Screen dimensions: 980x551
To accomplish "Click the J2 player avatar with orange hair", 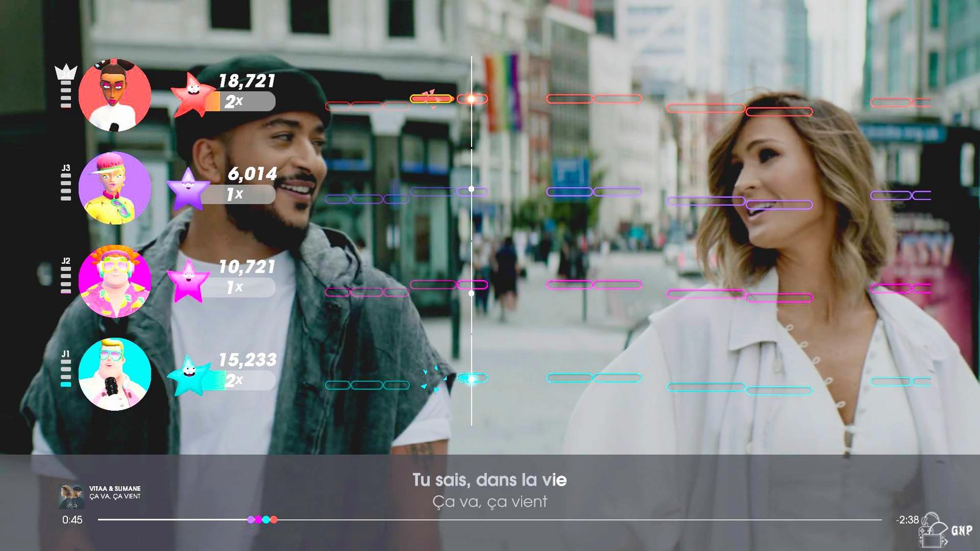I will pyautogui.click(x=115, y=281).
